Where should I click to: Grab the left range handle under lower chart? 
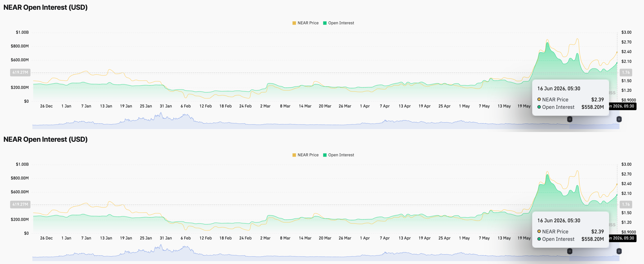[x=569, y=251]
